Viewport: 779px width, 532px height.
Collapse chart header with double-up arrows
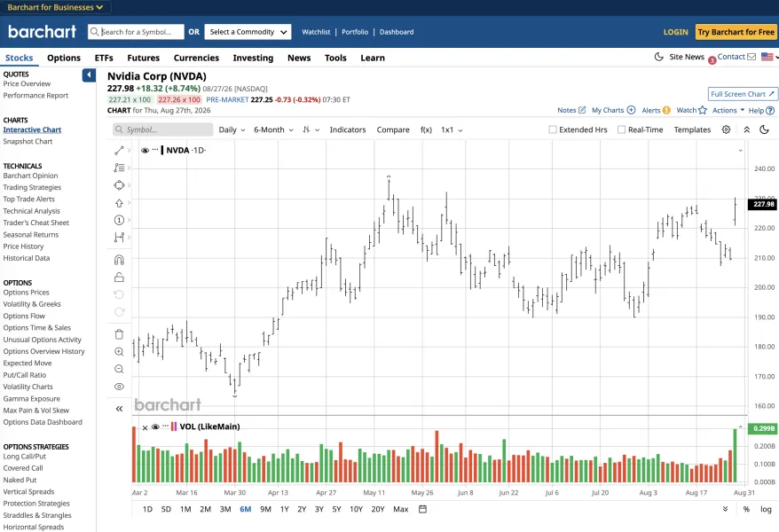click(x=746, y=129)
